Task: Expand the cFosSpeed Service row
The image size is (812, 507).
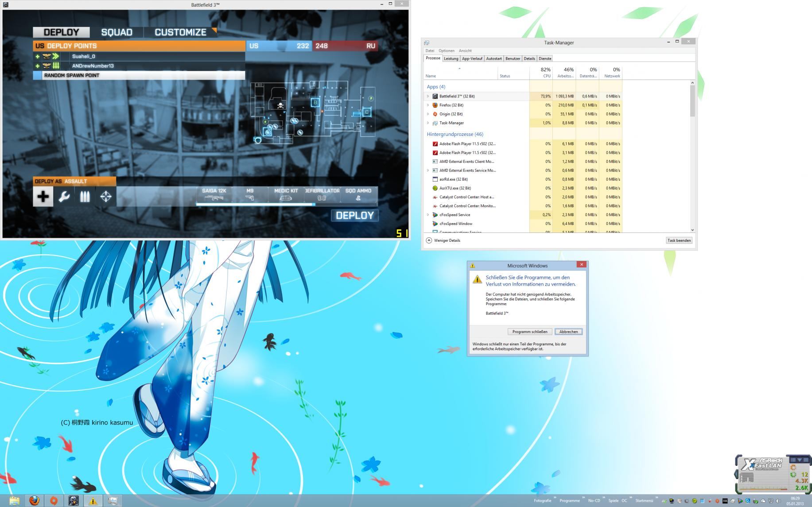Action: [428, 215]
